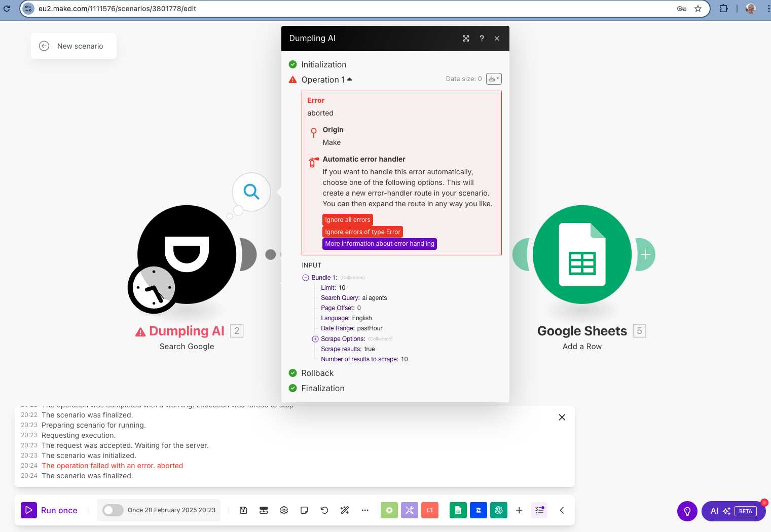Close the execution log panel
771x532 pixels.
[562, 417]
